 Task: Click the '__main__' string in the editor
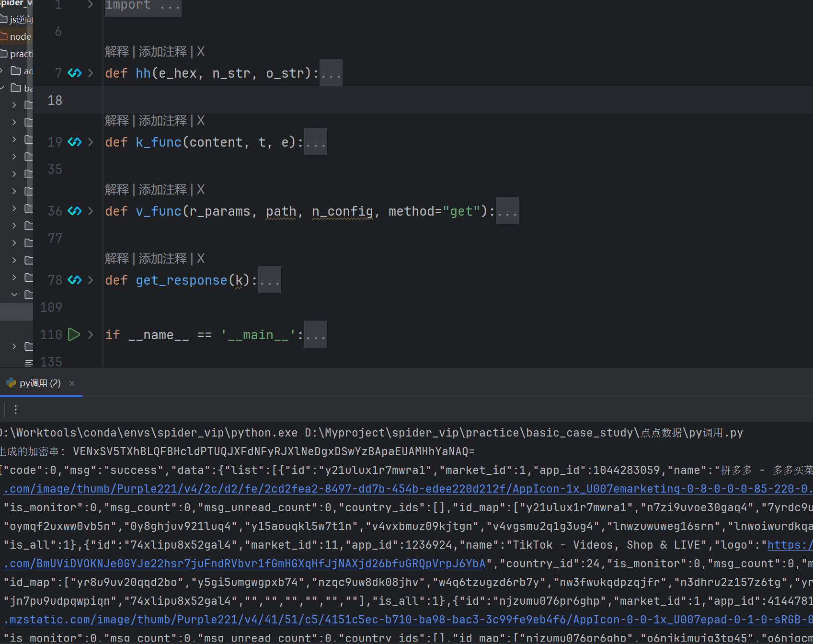pyautogui.click(x=258, y=334)
